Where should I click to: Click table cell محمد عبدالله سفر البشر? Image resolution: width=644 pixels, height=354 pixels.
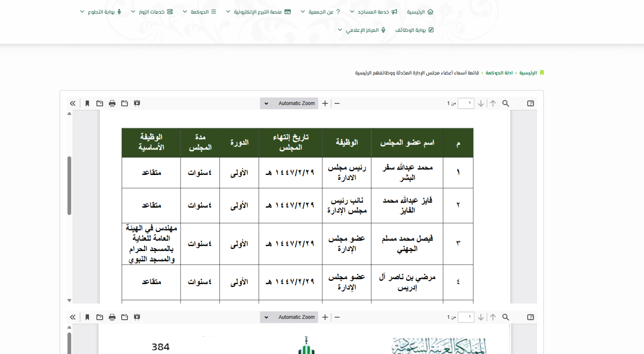(407, 173)
